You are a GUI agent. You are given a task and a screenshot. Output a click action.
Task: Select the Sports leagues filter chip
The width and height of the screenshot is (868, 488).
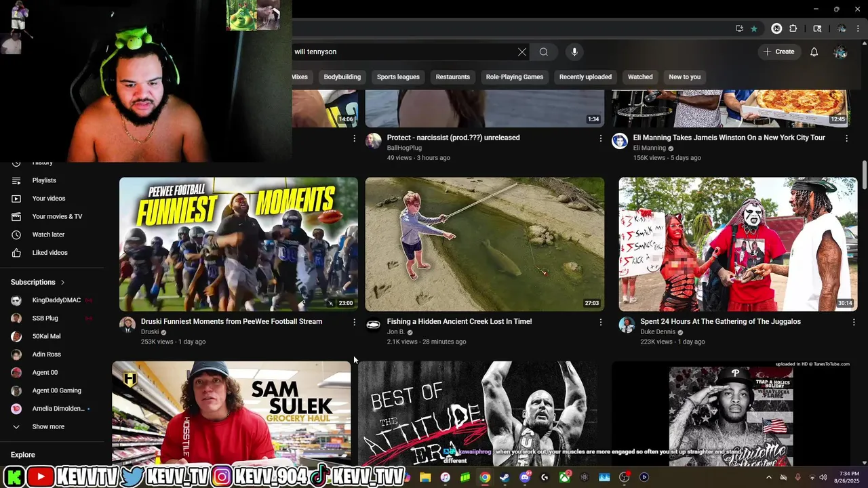(x=398, y=77)
